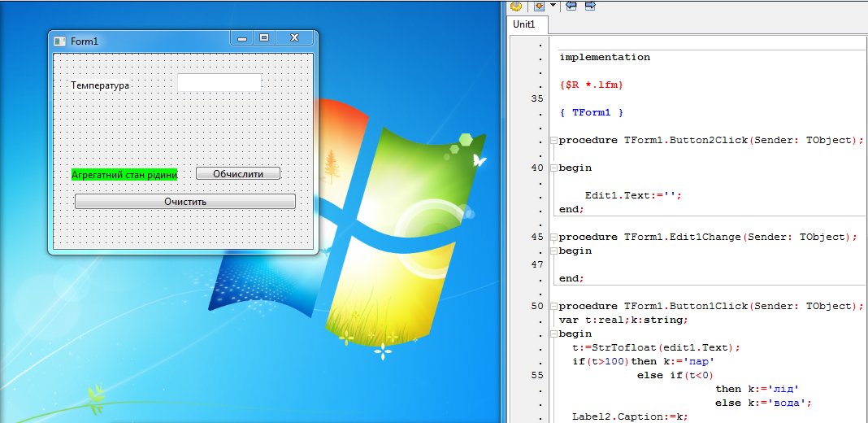Click the Обчислити button
Screen dimensions: 868x423
(238, 173)
